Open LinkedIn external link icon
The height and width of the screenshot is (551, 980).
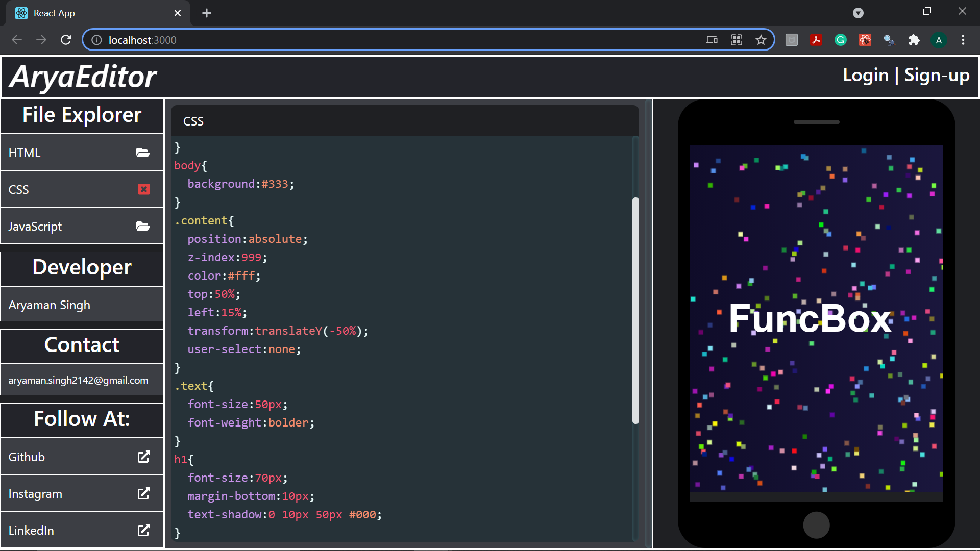(144, 530)
